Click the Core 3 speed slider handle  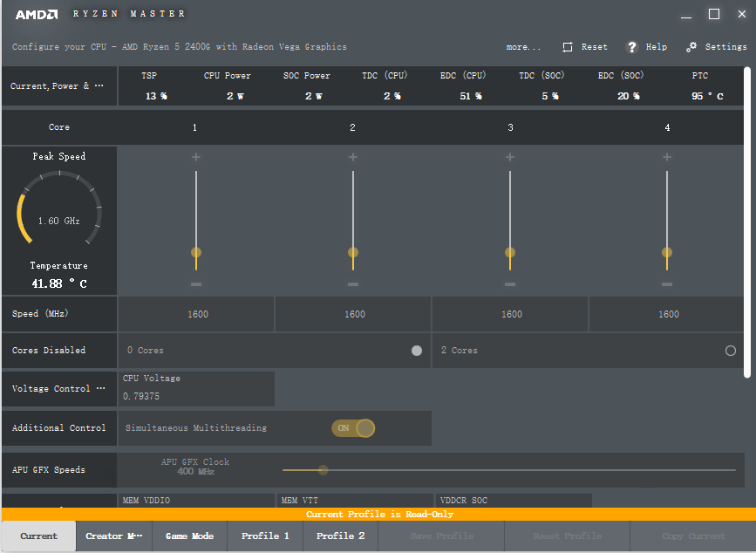pyautogui.click(x=510, y=252)
